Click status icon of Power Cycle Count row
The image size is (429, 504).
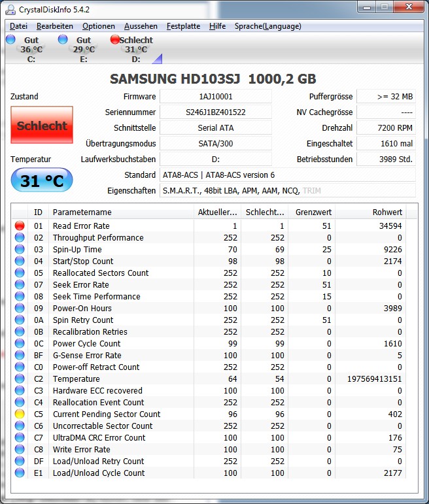(20, 343)
